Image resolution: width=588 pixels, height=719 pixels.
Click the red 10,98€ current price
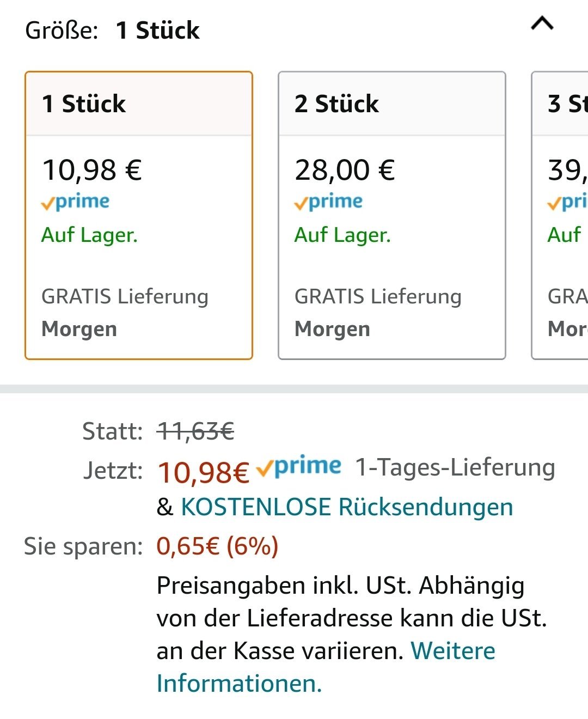(x=203, y=472)
